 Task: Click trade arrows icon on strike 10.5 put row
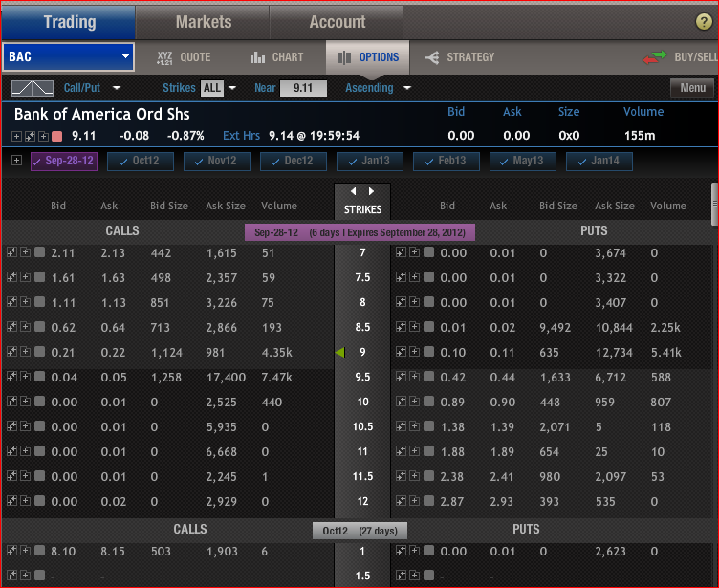tap(401, 426)
